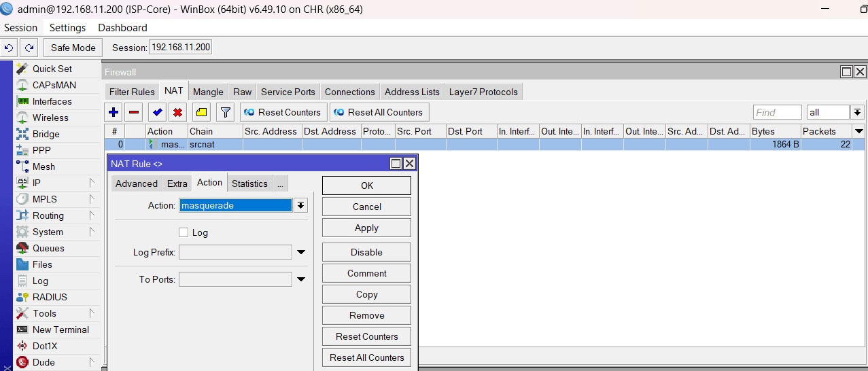
Task: Select the srcnat rule row 0
Action: (484, 144)
